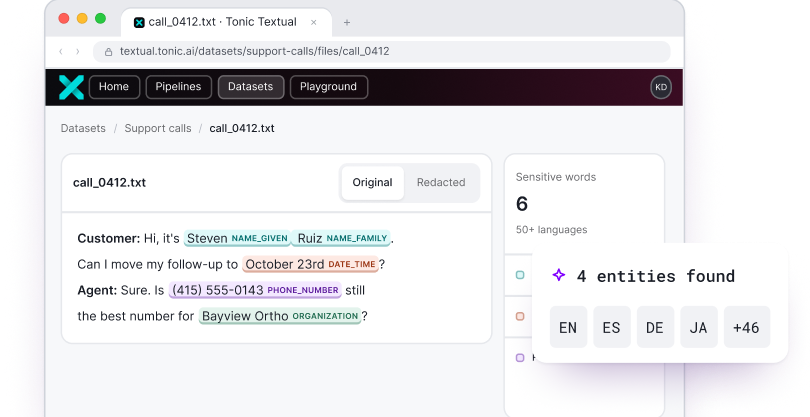Viewport: 810px width, 417px height.
Task: Click the Customer: speaker label
Action: [108, 238]
